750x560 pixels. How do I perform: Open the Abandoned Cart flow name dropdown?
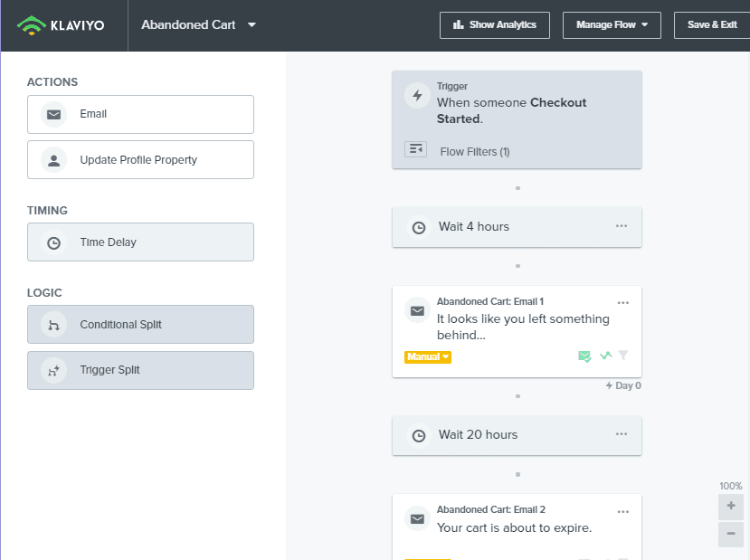pos(252,25)
